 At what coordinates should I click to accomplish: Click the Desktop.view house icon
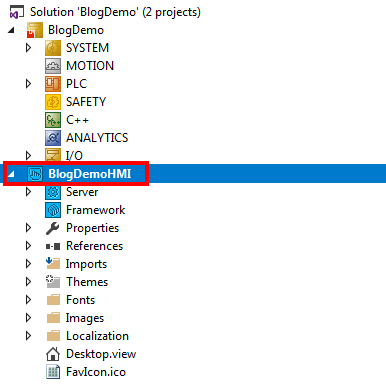tap(53, 354)
